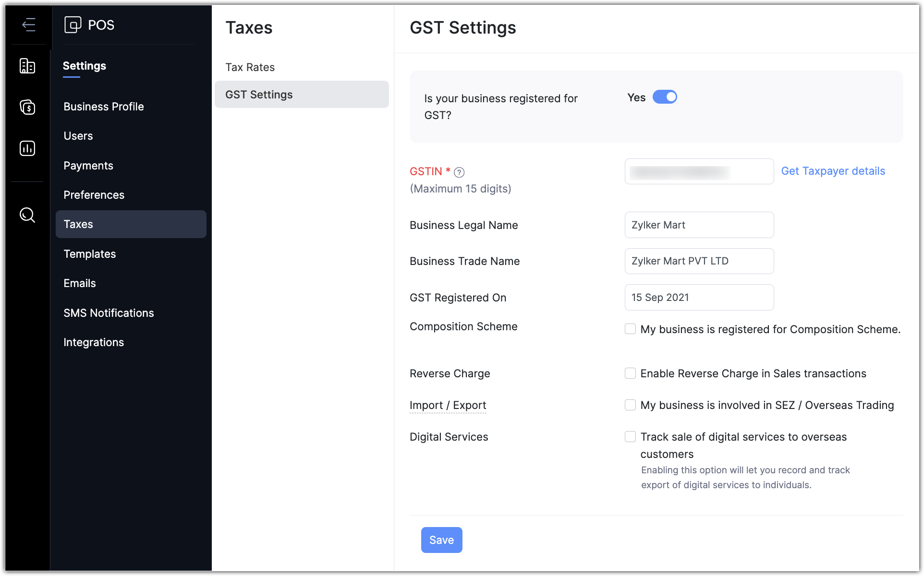Screen dimensions: 924x576
Task: Check SEZ / Overseas Trading checkbox
Action: click(x=630, y=405)
